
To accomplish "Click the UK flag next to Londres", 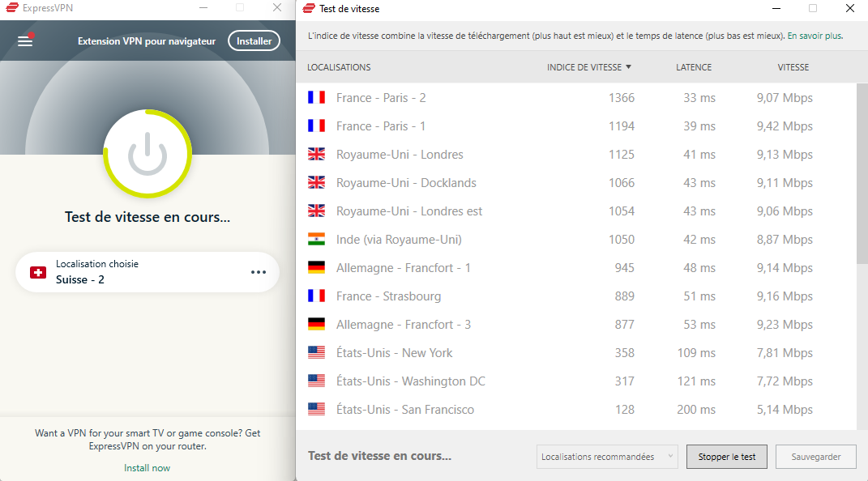I will [x=317, y=154].
